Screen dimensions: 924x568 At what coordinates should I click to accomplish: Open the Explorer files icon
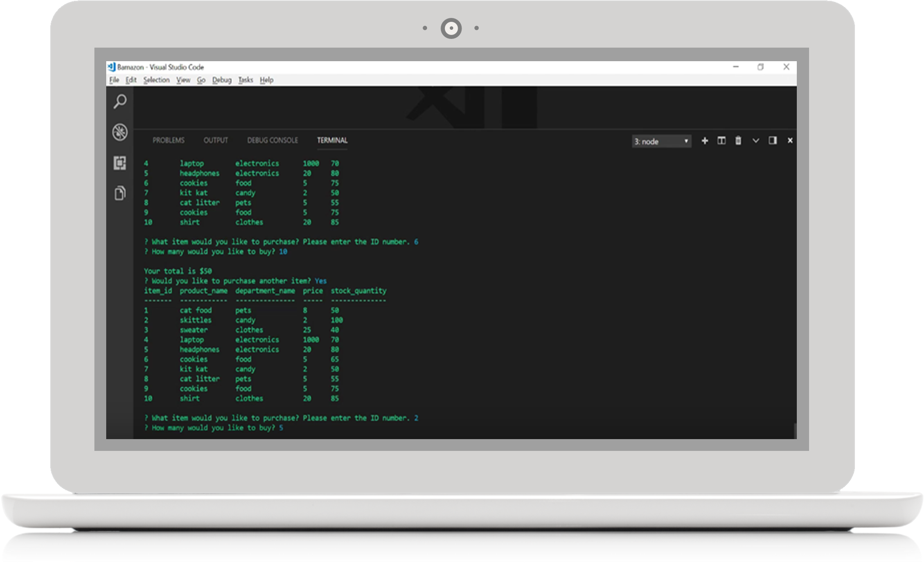pyautogui.click(x=120, y=193)
